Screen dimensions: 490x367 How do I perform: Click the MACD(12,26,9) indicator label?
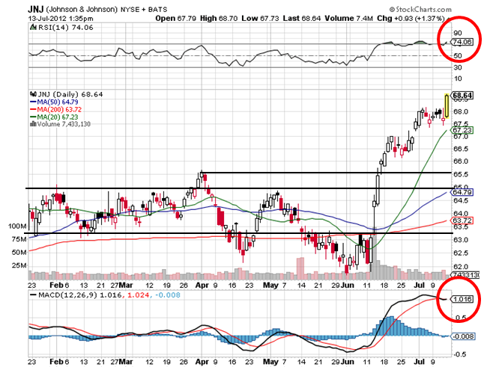[x=68, y=295]
